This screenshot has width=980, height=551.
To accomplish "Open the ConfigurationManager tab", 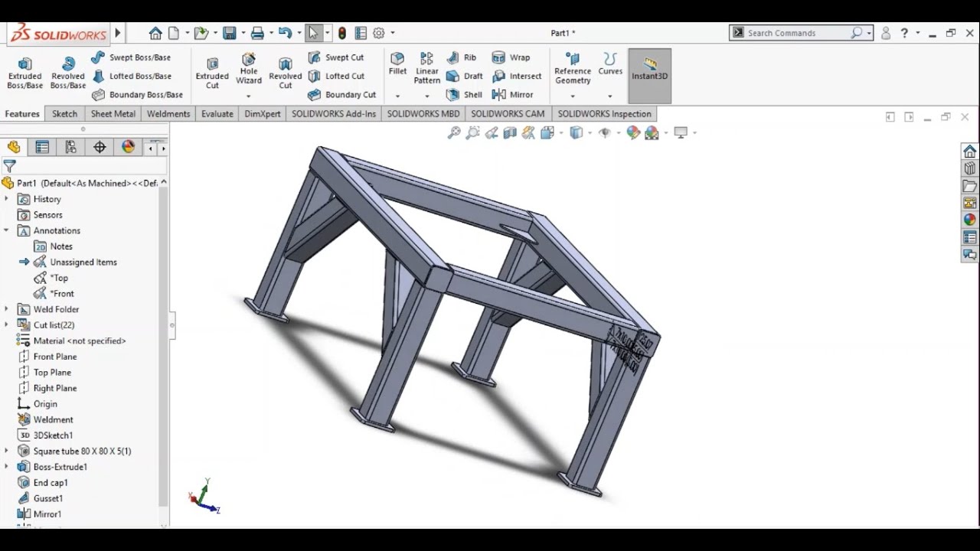I will tap(70, 147).
